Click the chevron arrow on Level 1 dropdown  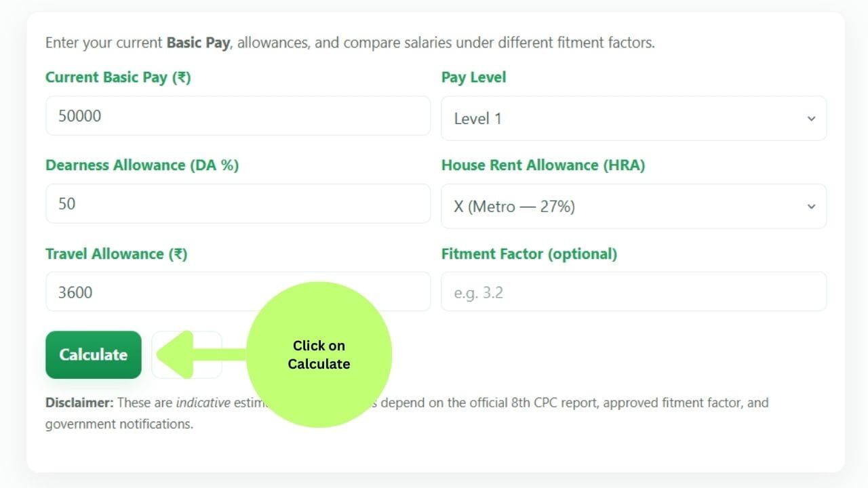[811, 119]
